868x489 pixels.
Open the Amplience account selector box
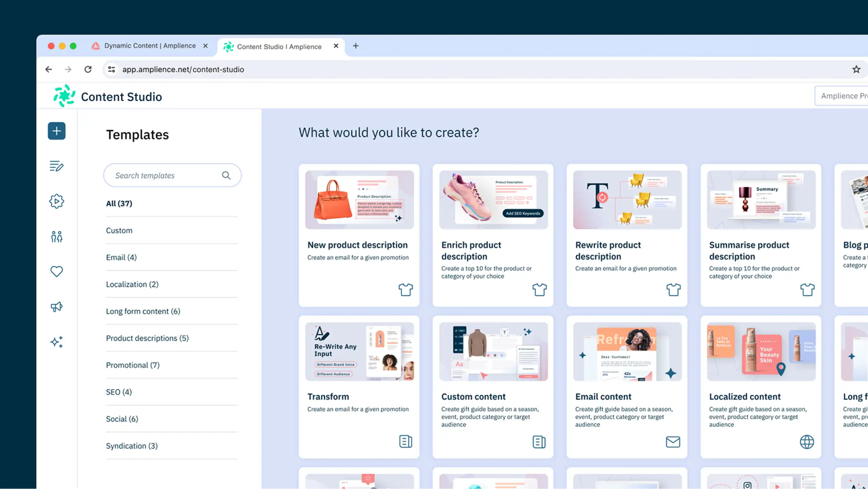pos(842,96)
